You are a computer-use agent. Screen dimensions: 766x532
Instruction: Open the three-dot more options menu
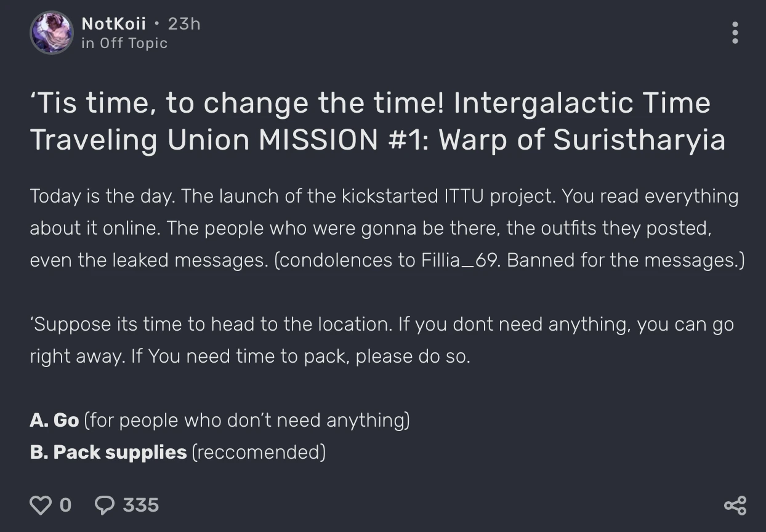coord(735,33)
